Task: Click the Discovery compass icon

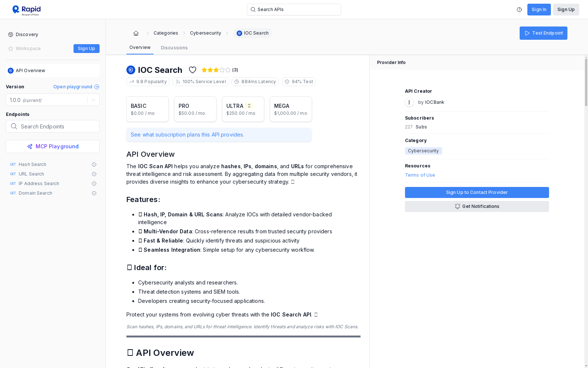Action: tap(11, 35)
